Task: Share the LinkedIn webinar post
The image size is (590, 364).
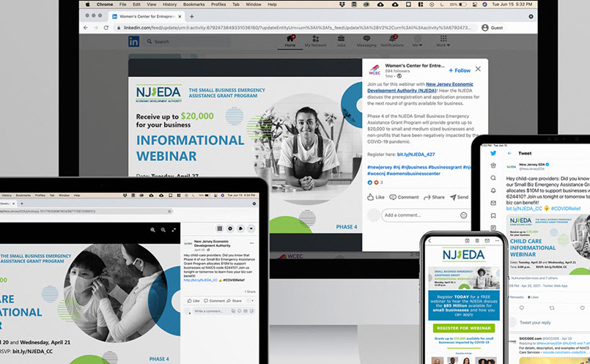Action: tap(434, 197)
